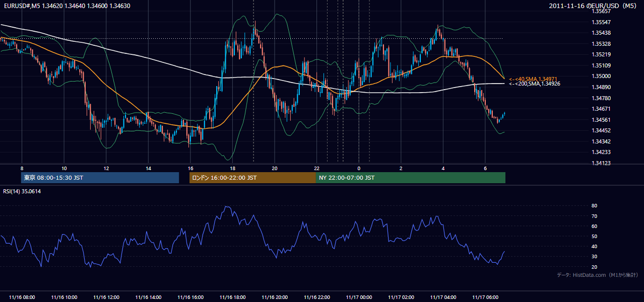Image resolution: width=644 pixels, height=302 pixels.
Task: Click the bottom time label 11/16 14:00
Action: coord(148,297)
